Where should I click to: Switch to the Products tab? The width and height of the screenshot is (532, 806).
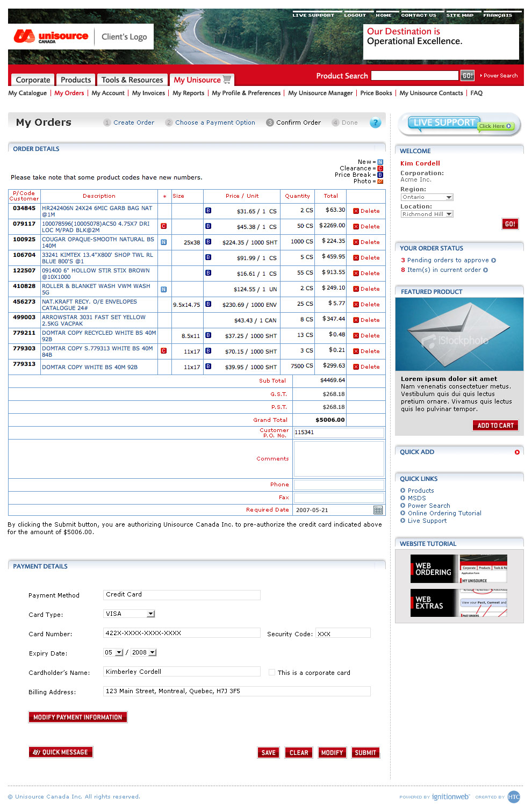(x=76, y=80)
